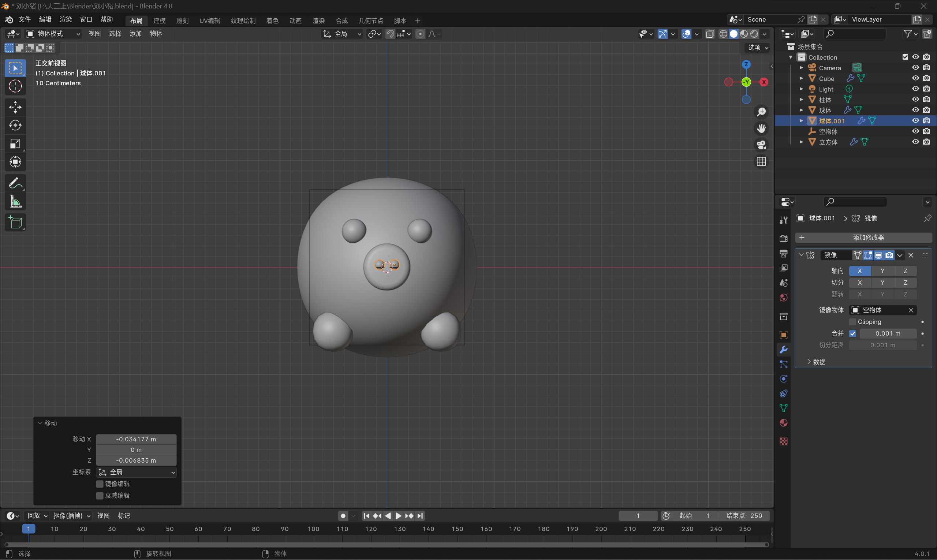Uncheck the 合并 merge checkbox
937x560 pixels.
pyautogui.click(x=852, y=333)
